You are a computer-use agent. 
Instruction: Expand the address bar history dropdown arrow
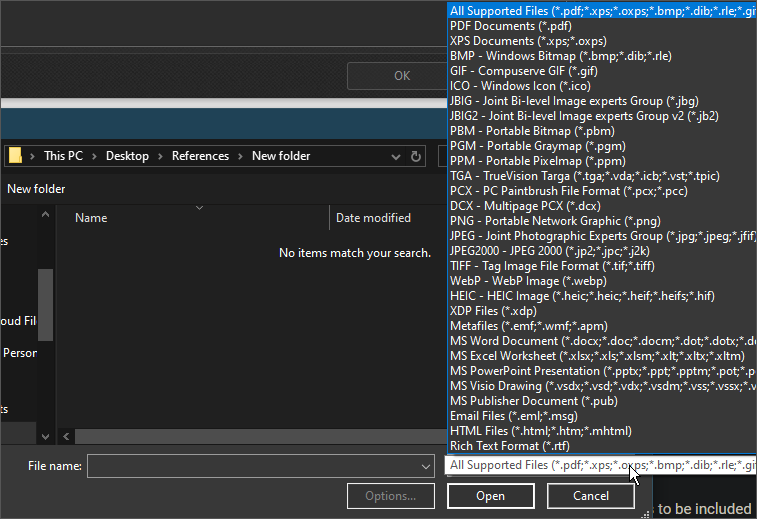click(393, 156)
